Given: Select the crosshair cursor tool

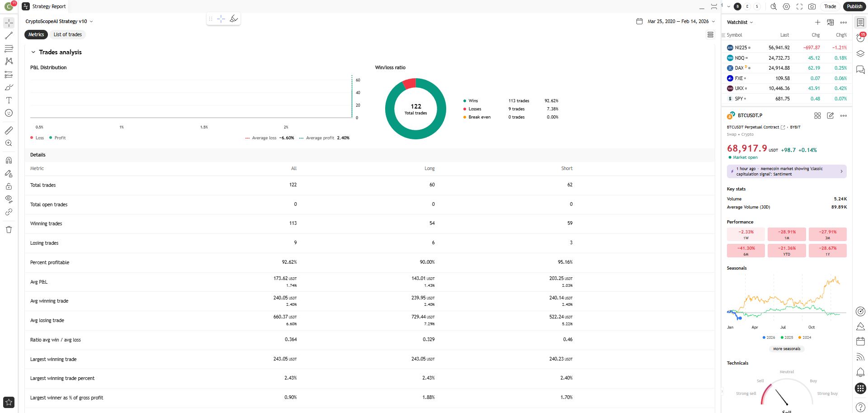Looking at the screenshot, I should tap(9, 22).
